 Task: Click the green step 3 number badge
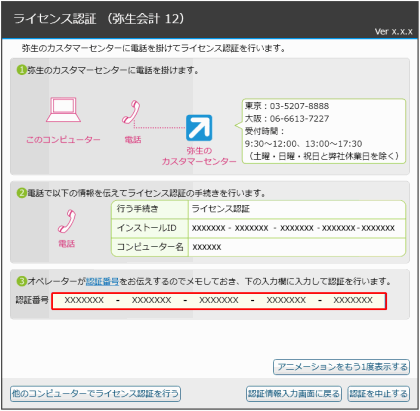click(x=22, y=281)
